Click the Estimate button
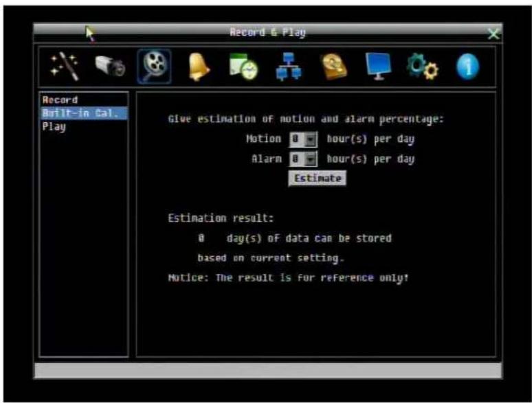 point(318,179)
